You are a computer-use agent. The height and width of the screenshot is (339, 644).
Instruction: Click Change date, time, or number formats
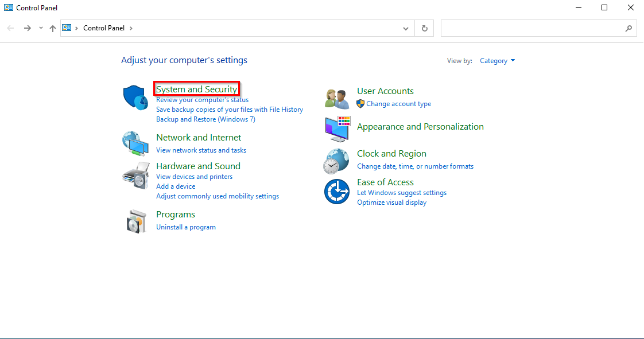tap(415, 166)
